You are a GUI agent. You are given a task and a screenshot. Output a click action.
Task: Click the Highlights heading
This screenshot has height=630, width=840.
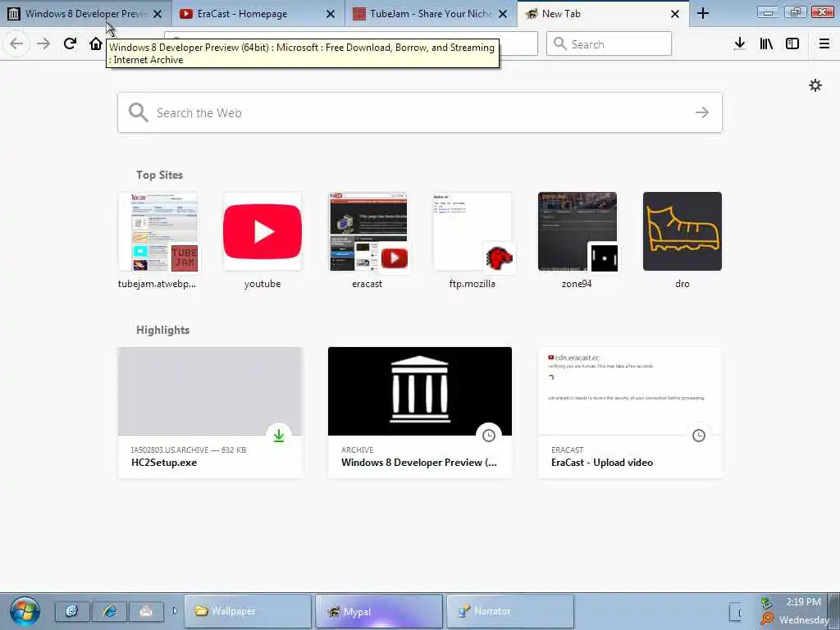pyautogui.click(x=163, y=330)
